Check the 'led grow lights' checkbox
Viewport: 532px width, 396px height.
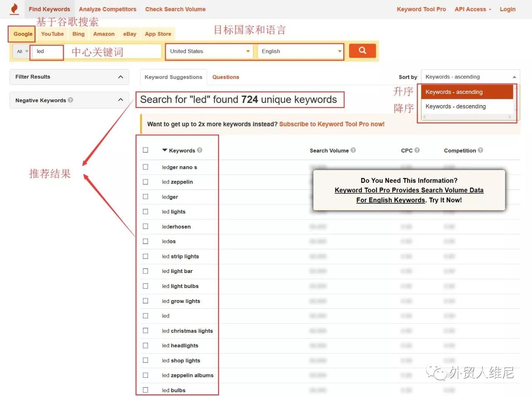tap(145, 301)
